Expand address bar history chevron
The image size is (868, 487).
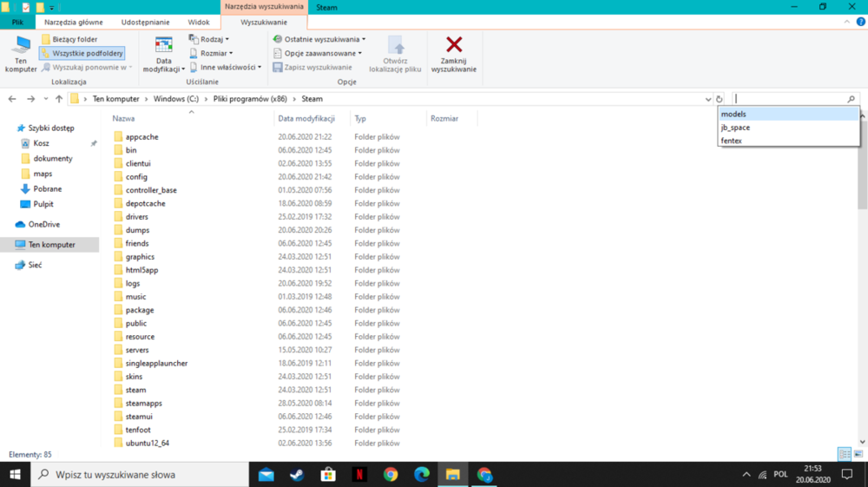708,99
